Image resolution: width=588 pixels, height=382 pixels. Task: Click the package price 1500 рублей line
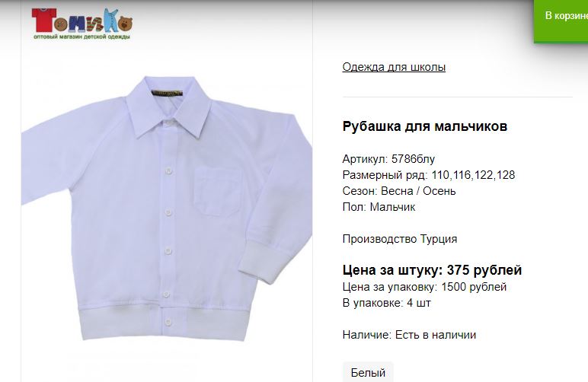(x=424, y=287)
